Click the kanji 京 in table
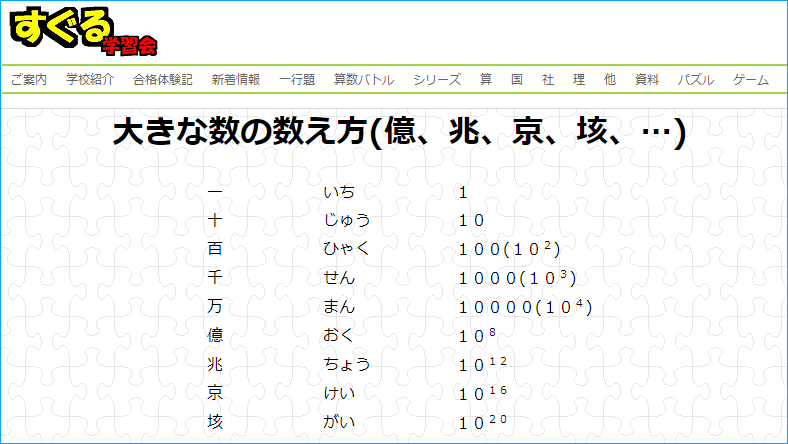The image size is (788, 444). pyautogui.click(x=215, y=392)
